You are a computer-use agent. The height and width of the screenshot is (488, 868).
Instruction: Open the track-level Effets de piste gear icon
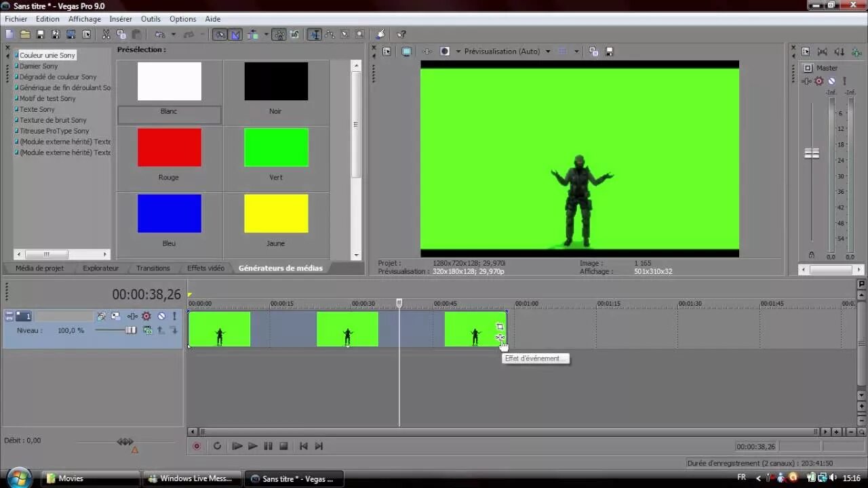click(146, 316)
